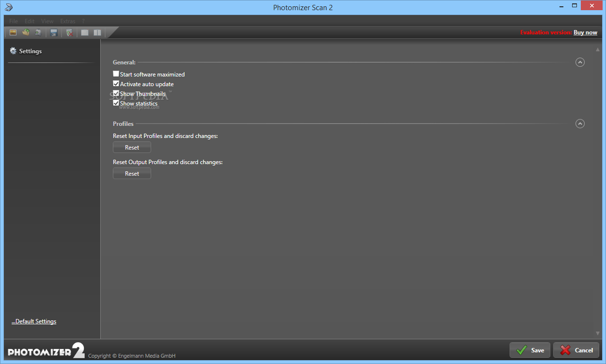Maximize the Photomizer Scan 2 window
Screen dimensions: 606x364
(575, 5)
